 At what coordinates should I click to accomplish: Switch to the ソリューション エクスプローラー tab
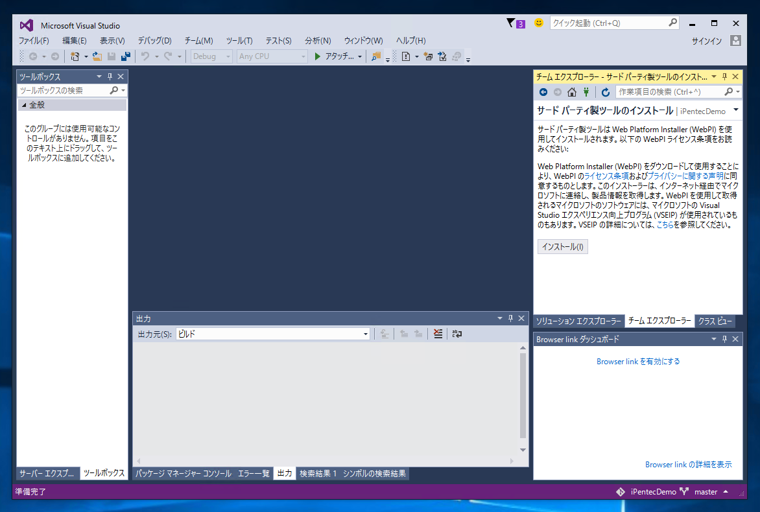578,321
